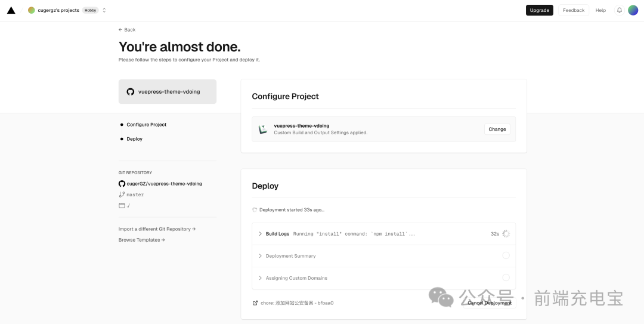The image size is (644, 324).
Task: Open the user avatar menu
Action: [x=633, y=10]
